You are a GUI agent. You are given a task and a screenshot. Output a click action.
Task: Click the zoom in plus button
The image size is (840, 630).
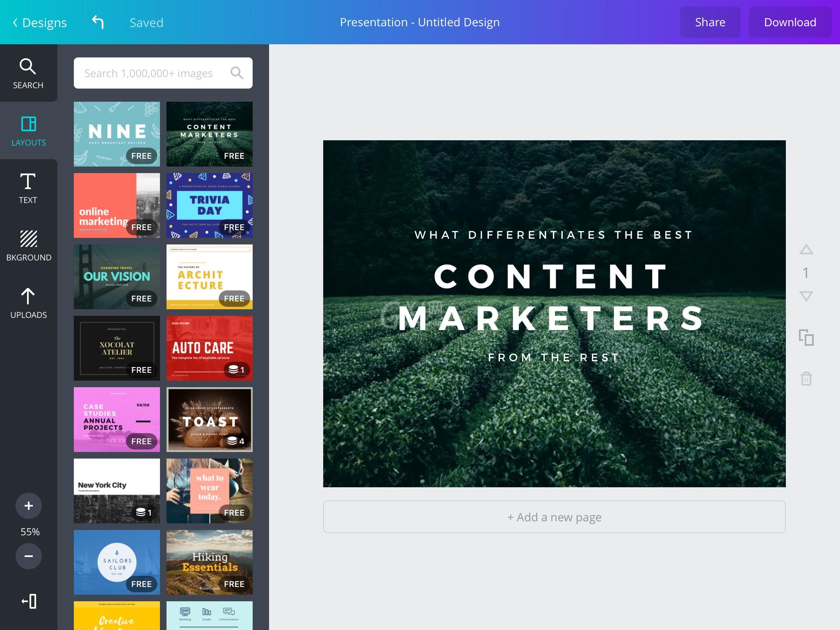point(28,506)
